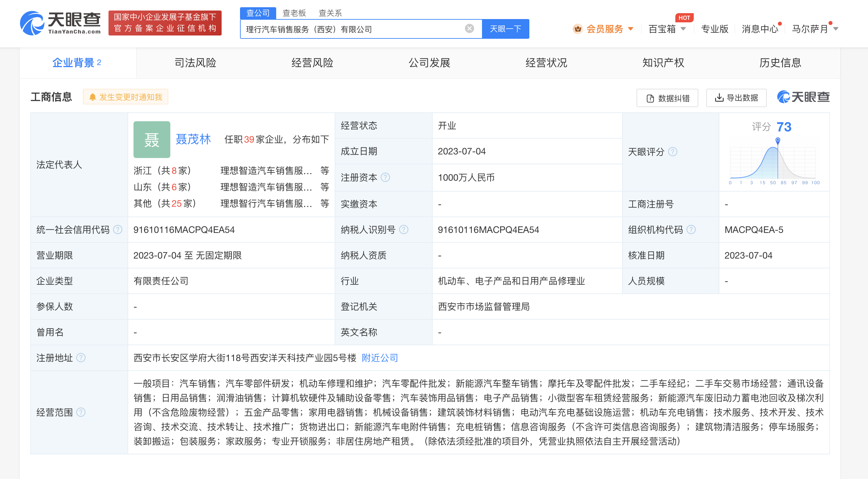Image resolution: width=868 pixels, height=479 pixels.
Task: Click establishment date 2023-07-04 beside 成立日期
Action: [462, 151]
